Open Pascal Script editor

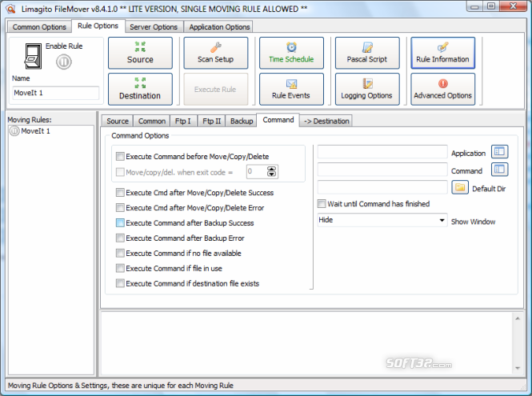point(367,53)
